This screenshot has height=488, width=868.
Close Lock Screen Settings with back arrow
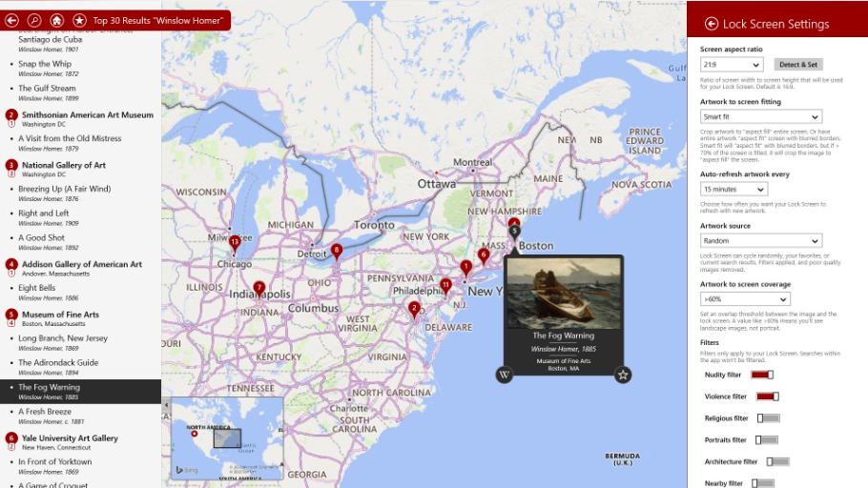tap(712, 24)
